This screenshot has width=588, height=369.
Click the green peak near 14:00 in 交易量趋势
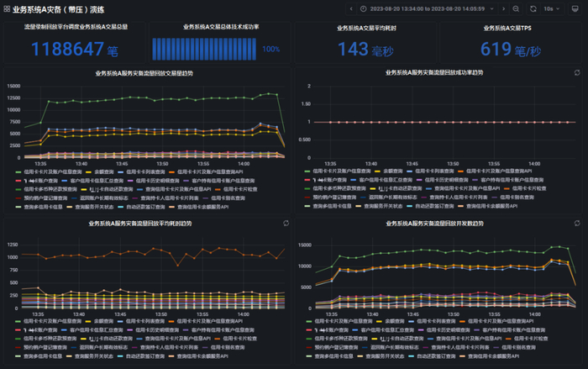pyautogui.click(x=269, y=93)
